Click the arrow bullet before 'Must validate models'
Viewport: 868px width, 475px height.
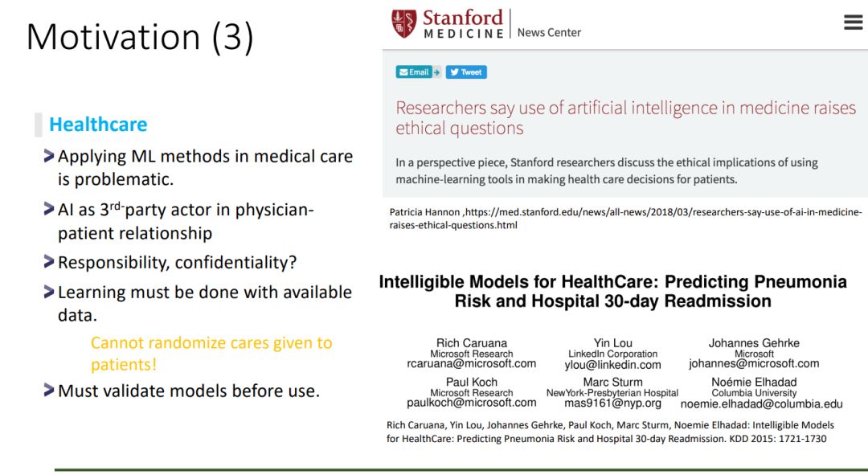pos(50,391)
